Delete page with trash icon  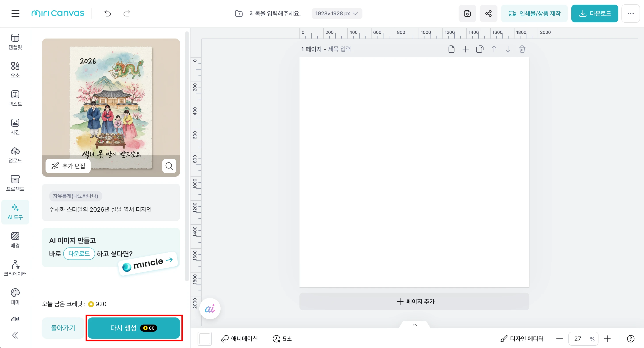pyautogui.click(x=522, y=49)
